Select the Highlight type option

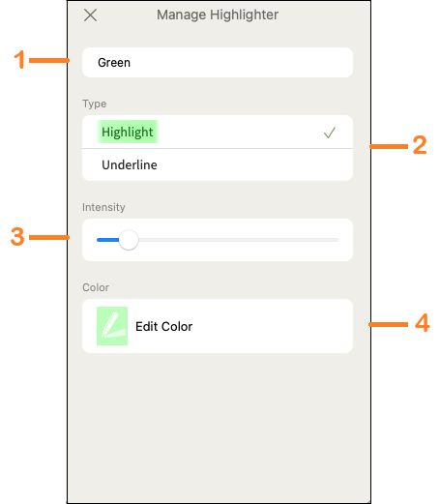(218, 132)
